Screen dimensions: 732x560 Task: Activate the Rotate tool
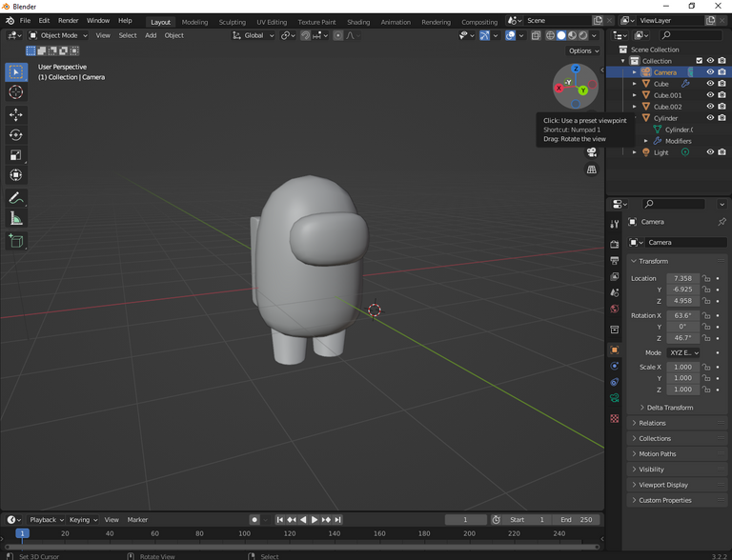(16, 135)
